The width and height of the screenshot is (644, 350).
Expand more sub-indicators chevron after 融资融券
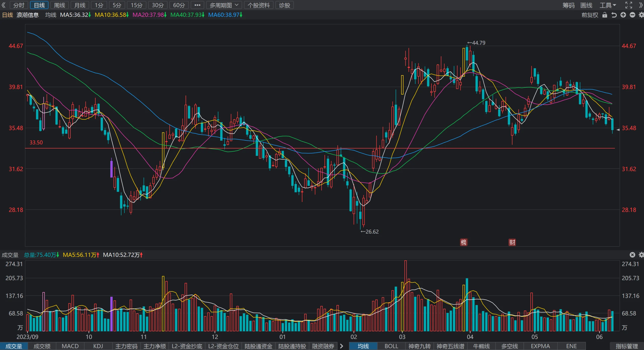tap(341, 346)
